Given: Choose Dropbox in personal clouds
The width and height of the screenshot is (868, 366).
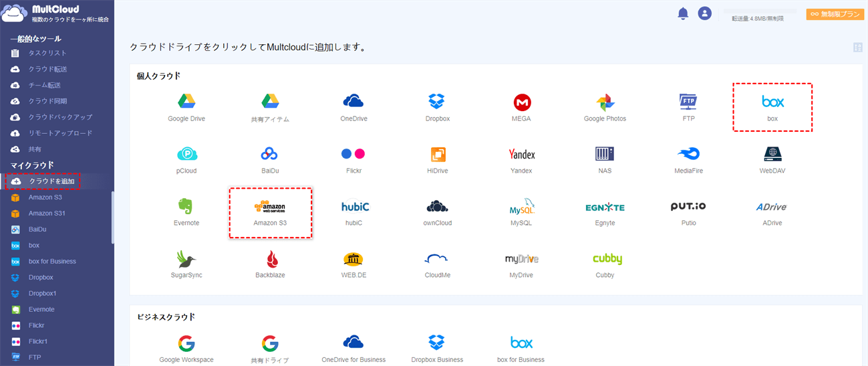Looking at the screenshot, I should click(437, 108).
